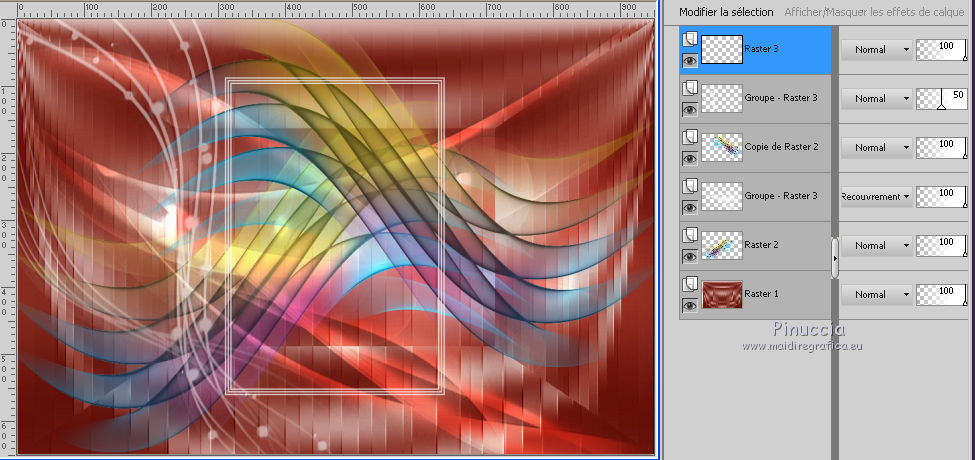Hide the Copie de Raster 2 layer
Screen dimensions: 975x460
coord(690,158)
